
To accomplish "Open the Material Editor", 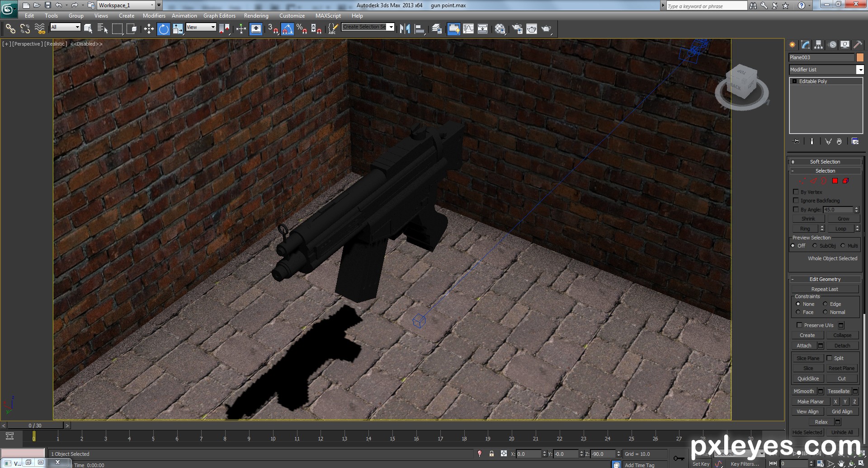I will 500,29.
